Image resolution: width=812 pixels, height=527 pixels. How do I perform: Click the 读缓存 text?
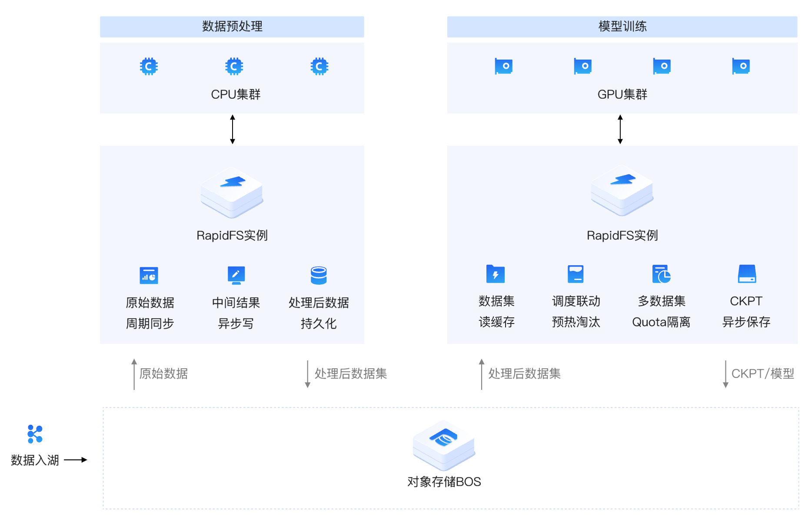click(x=496, y=322)
